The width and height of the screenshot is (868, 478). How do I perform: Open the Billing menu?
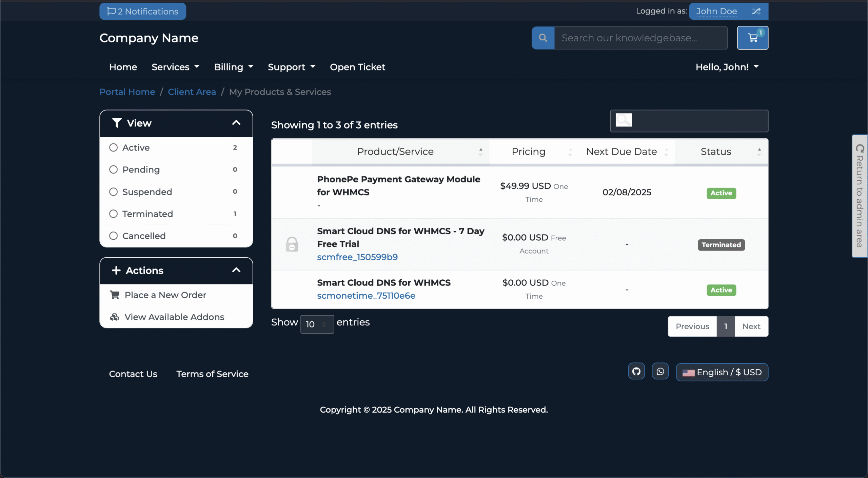(x=233, y=67)
